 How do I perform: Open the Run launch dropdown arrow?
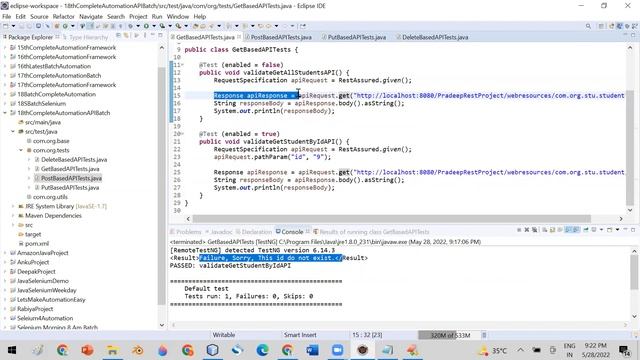(x=154, y=26)
